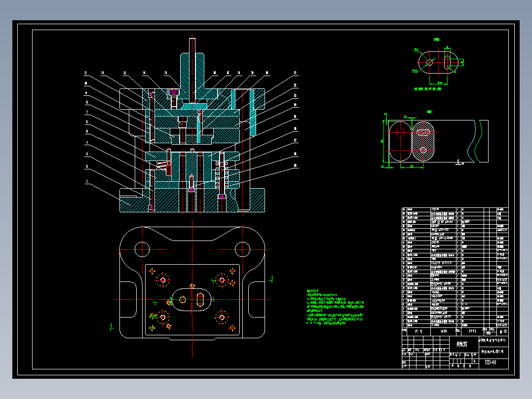The height and width of the screenshot is (399, 532).
Task: Select the unhatched oblong outline in strip layout
Action: pyautogui.click(x=400, y=141)
